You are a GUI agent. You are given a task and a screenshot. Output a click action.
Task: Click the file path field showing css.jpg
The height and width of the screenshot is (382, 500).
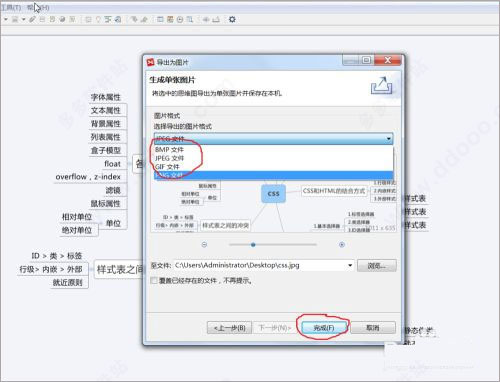point(263,265)
